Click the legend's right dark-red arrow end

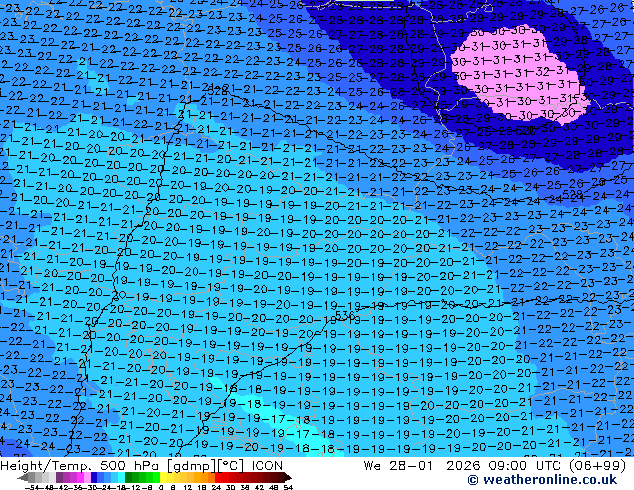click(x=288, y=478)
